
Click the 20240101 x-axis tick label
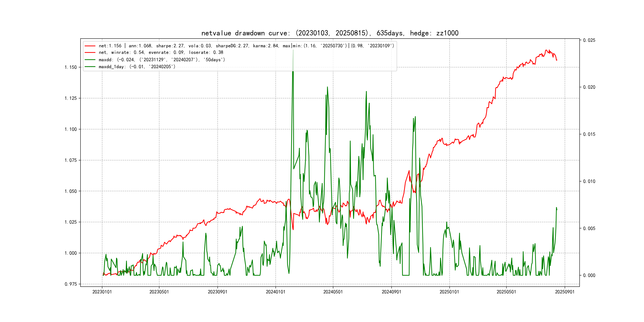[275, 292]
